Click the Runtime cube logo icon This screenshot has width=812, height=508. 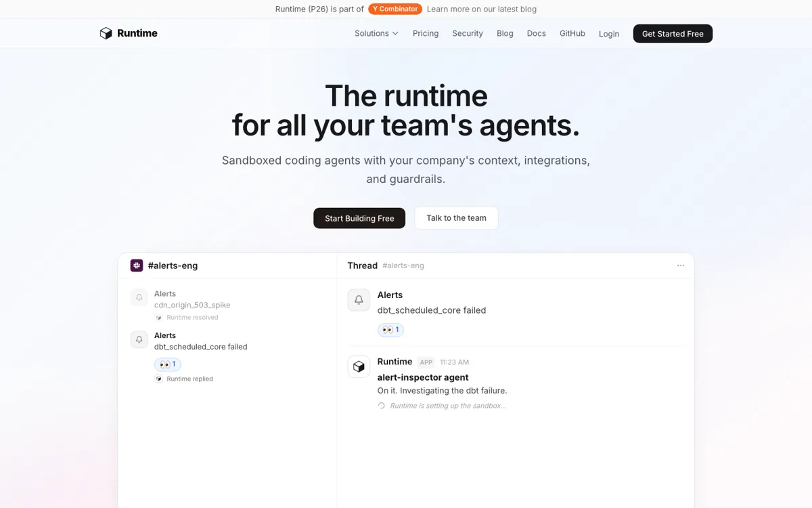pos(106,33)
